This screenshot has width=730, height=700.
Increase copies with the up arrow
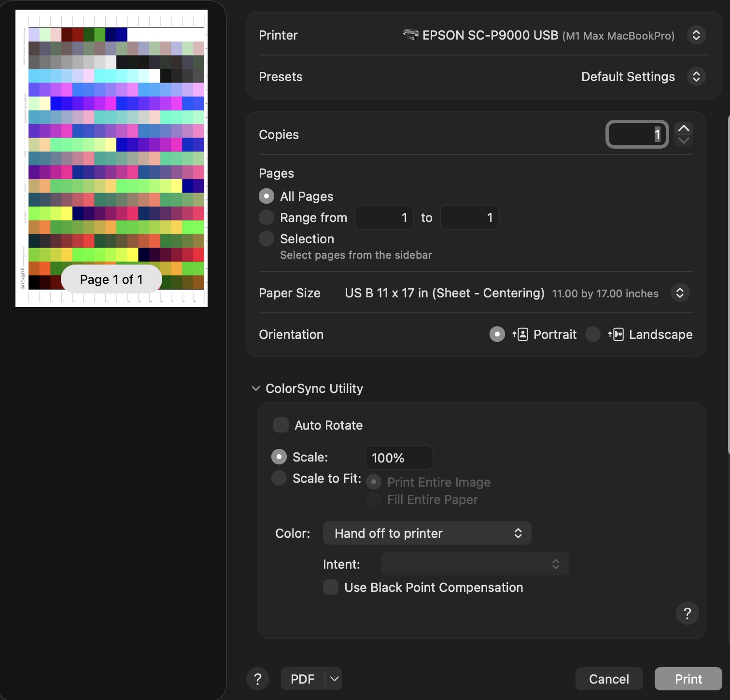[x=684, y=128]
